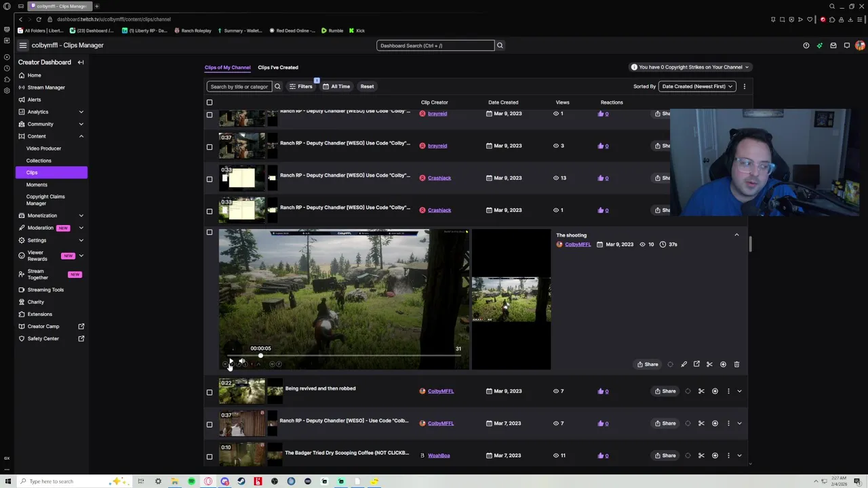Open The shooting clip in new window
The image size is (868, 488).
[x=696, y=365]
